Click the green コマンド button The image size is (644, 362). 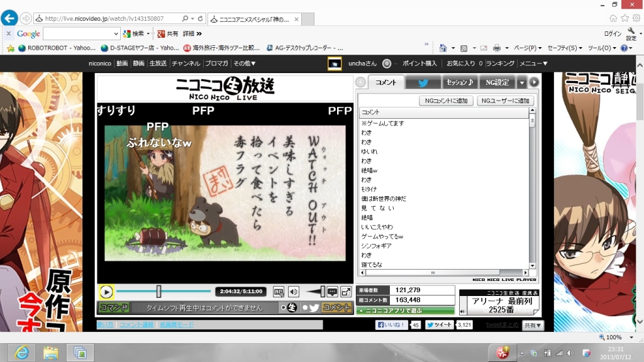pyautogui.click(x=114, y=307)
